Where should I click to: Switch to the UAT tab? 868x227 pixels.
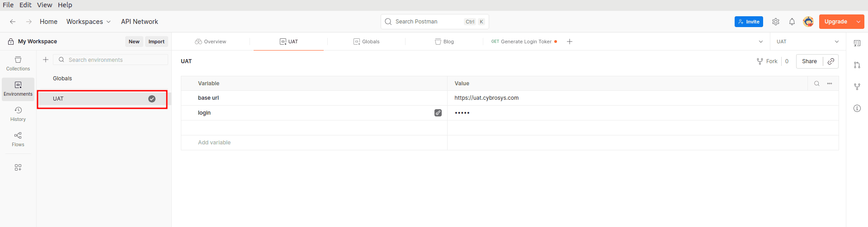point(289,42)
